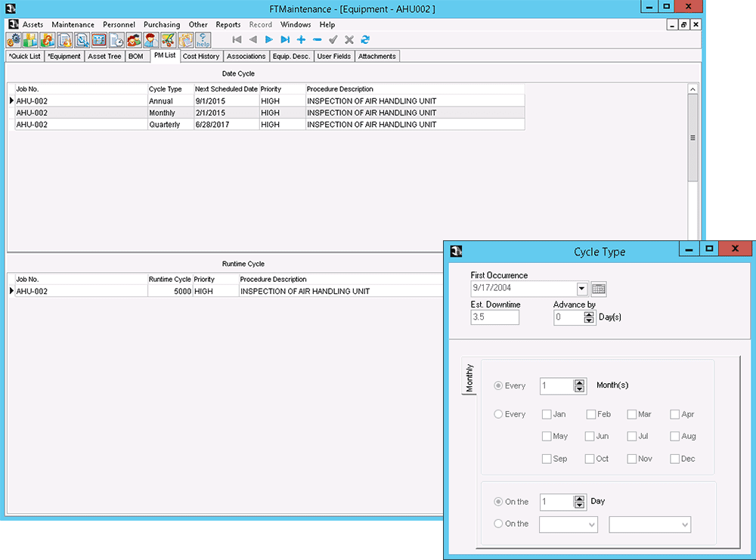Open the help toolbar icon

pos(203,40)
